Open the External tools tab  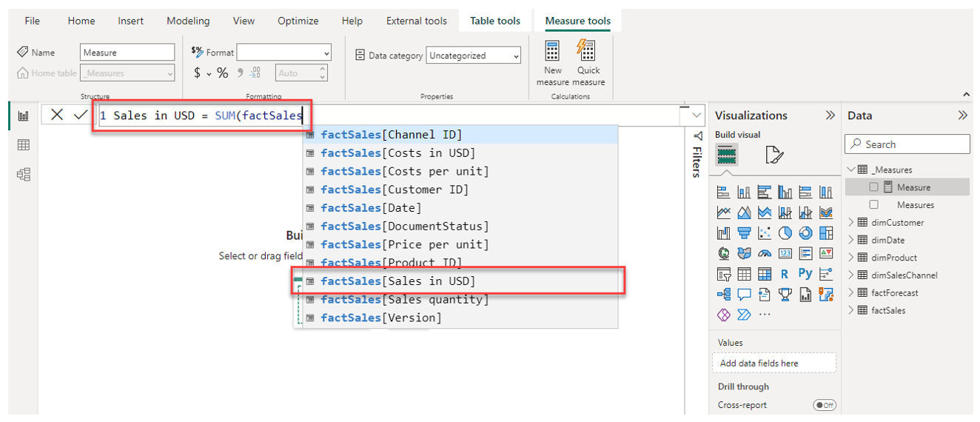pos(417,21)
